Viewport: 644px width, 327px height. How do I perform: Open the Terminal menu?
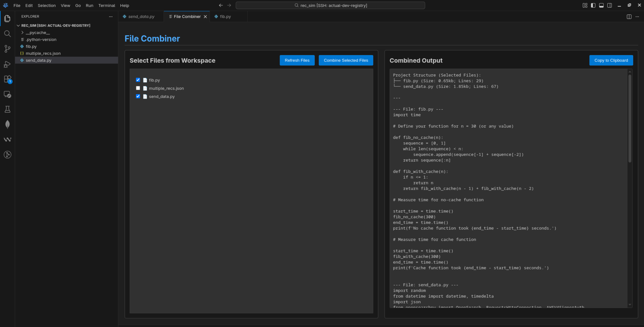[x=106, y=5]
